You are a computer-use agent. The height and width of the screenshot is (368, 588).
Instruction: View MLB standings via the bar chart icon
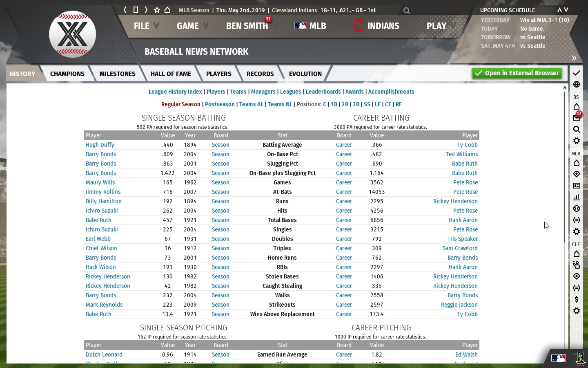(x=577, y=197)
